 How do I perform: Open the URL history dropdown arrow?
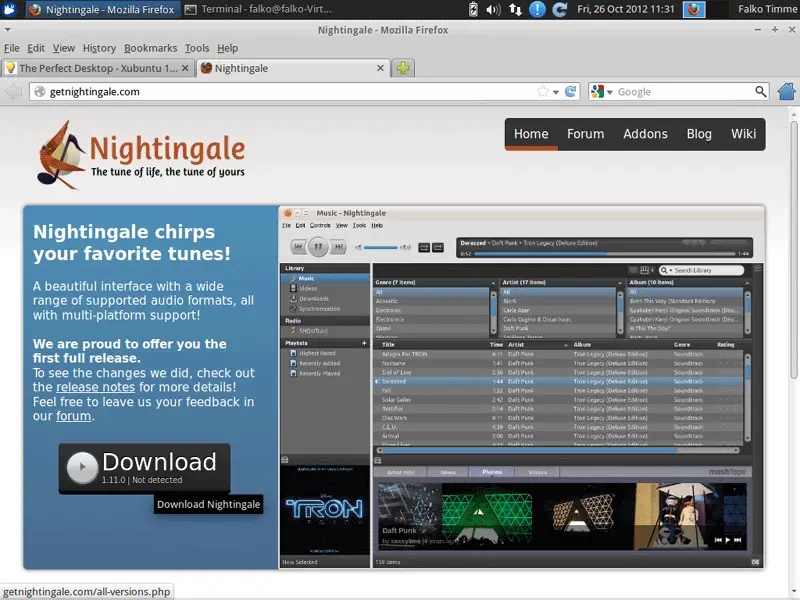coord(556,92)
